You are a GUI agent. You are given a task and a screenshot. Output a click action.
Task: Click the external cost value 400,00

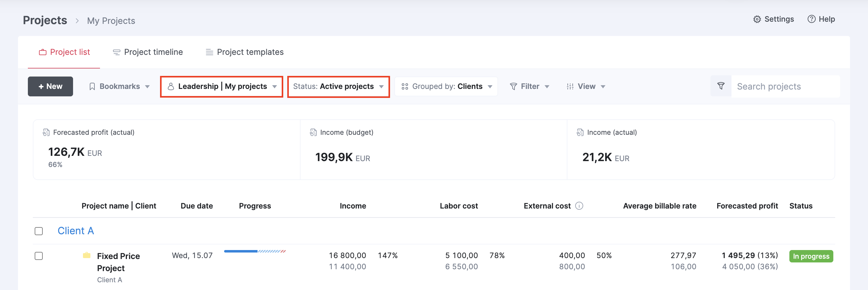tap(572, 256)
